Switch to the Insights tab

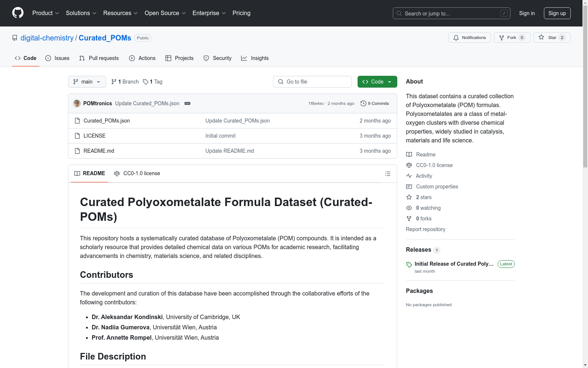coord(255,58)
